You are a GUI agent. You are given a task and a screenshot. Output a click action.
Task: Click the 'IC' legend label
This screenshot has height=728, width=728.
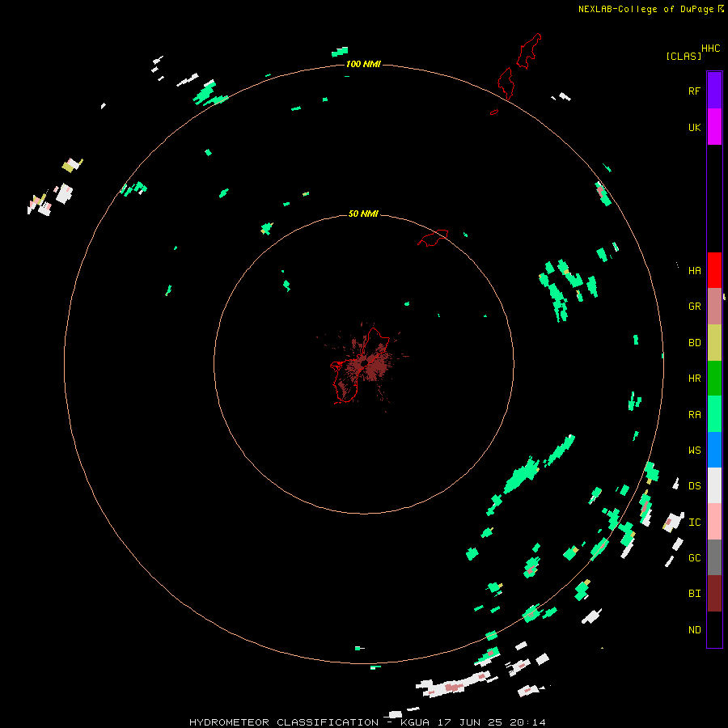coord(694,523)
